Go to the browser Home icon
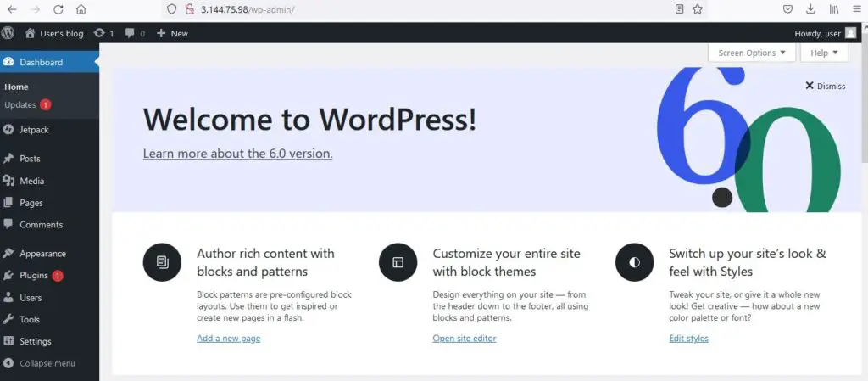Viewport: 868px width, 381px height. [x=81, y=9]
